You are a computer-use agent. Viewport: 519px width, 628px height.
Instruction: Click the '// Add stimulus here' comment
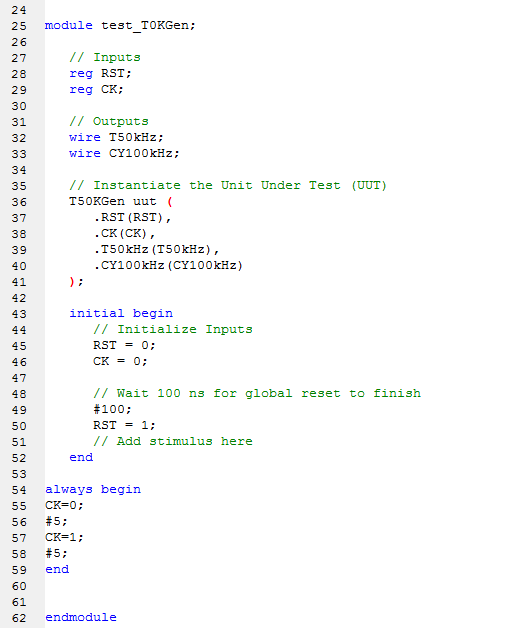[173, 441]
